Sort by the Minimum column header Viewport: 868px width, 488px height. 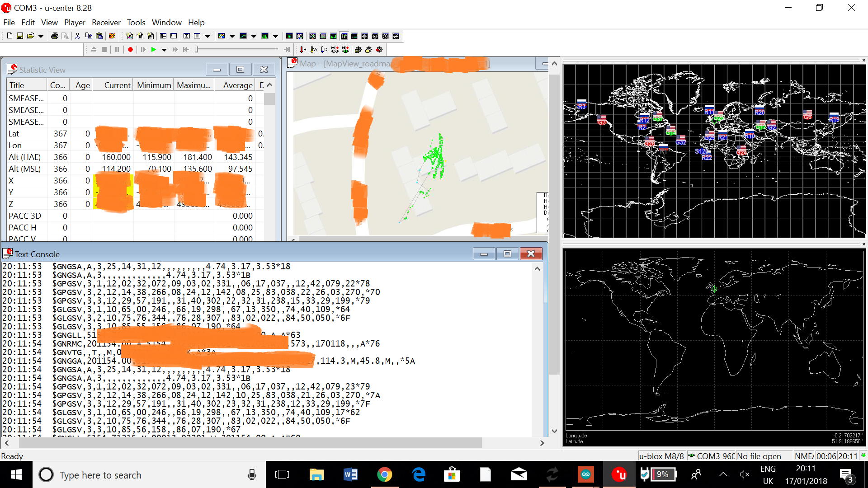coord(154,85)
